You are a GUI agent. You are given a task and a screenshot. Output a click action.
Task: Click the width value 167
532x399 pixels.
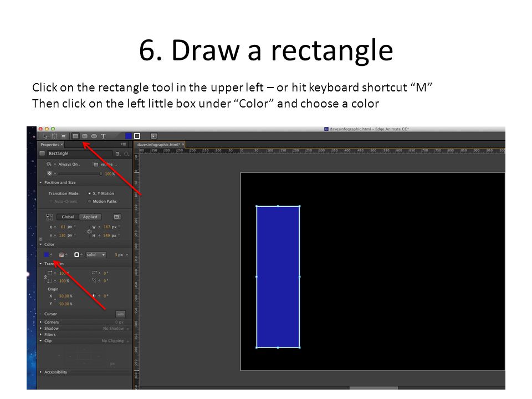[107, 227]
